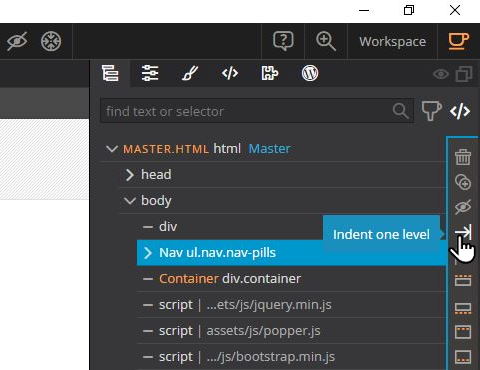The width and height of the screenshot is (480, 370).
Task: Click the filter funnel icon
Action: [432, 111]
